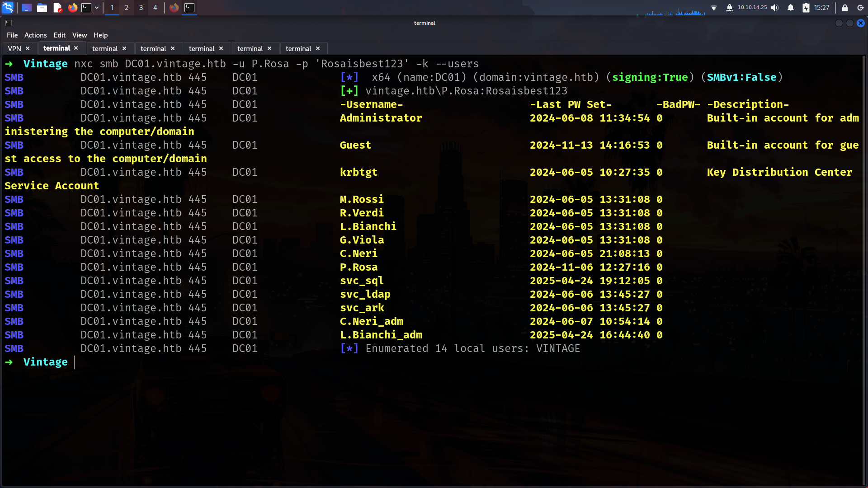Open the volume control icon
The width and height of the screenshot is (868, 488).
775,8
